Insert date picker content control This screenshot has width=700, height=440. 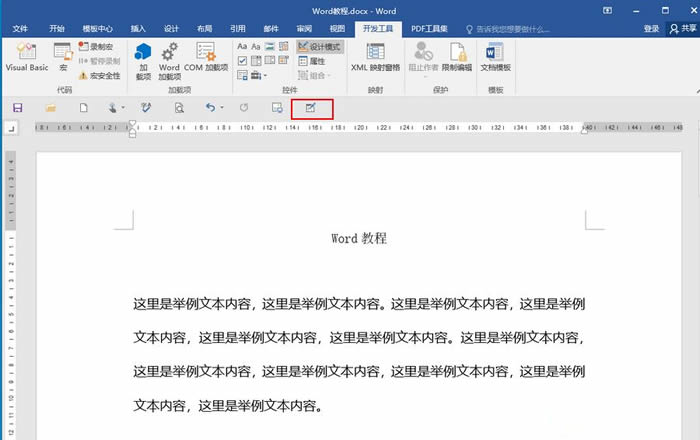coord(283,61)
